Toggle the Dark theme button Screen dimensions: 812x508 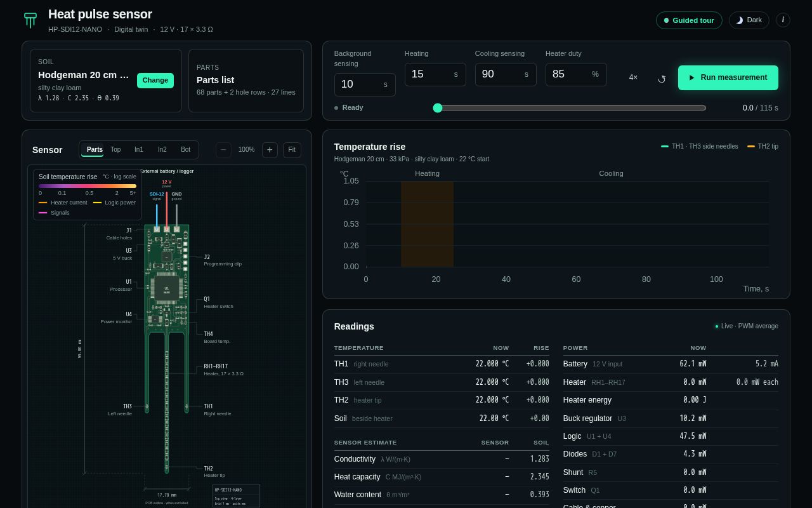pyautogui.click(x=749, y=20)
